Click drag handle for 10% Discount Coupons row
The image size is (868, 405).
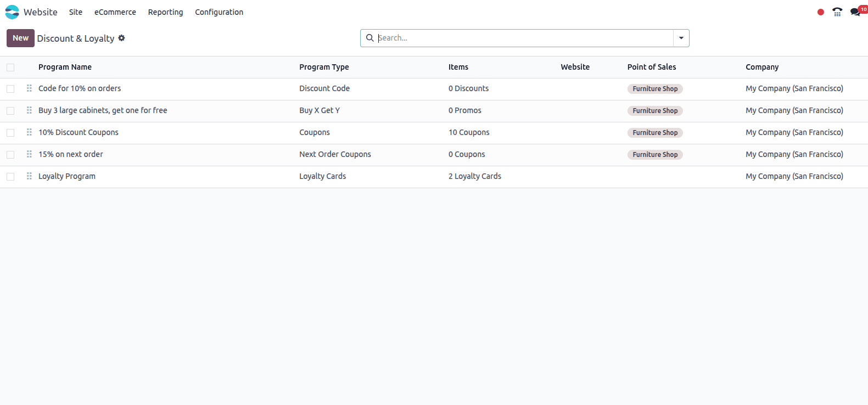pos(29,132)
